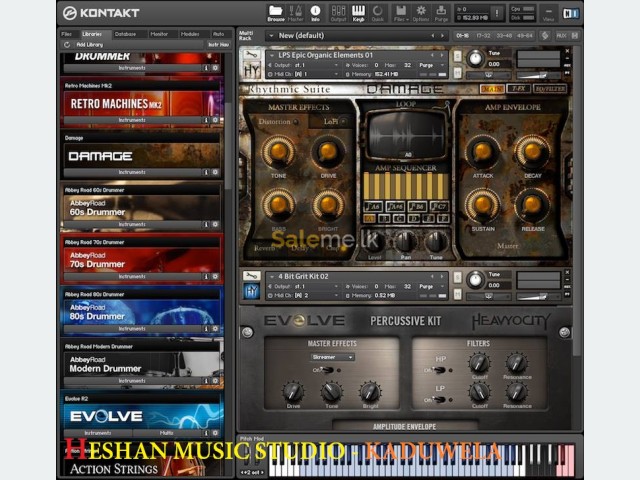Screen dimensions: 640x480
Task: Open the Master metronome panel icon
Action: point(296,13)
